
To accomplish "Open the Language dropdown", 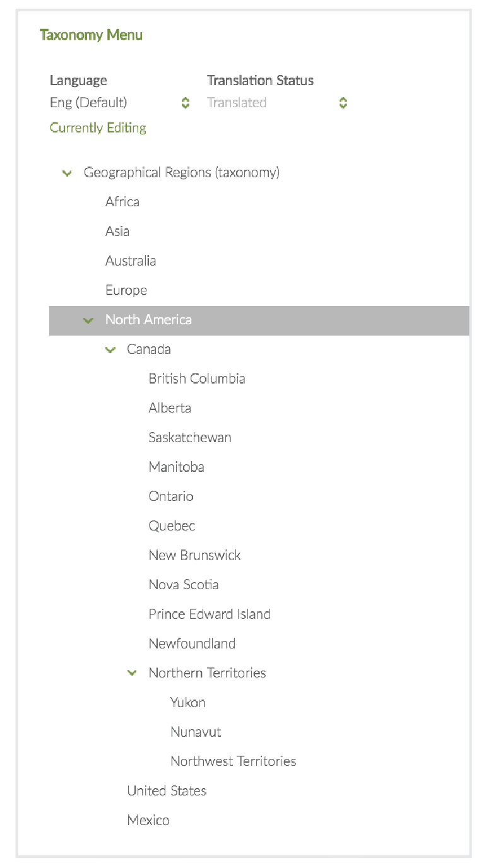I will click(120, 103).
